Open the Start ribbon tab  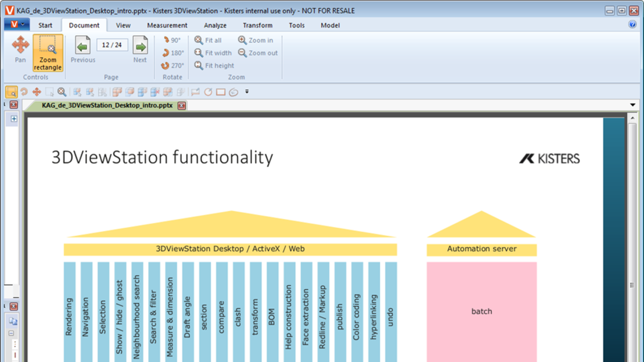tap(45, 25)
